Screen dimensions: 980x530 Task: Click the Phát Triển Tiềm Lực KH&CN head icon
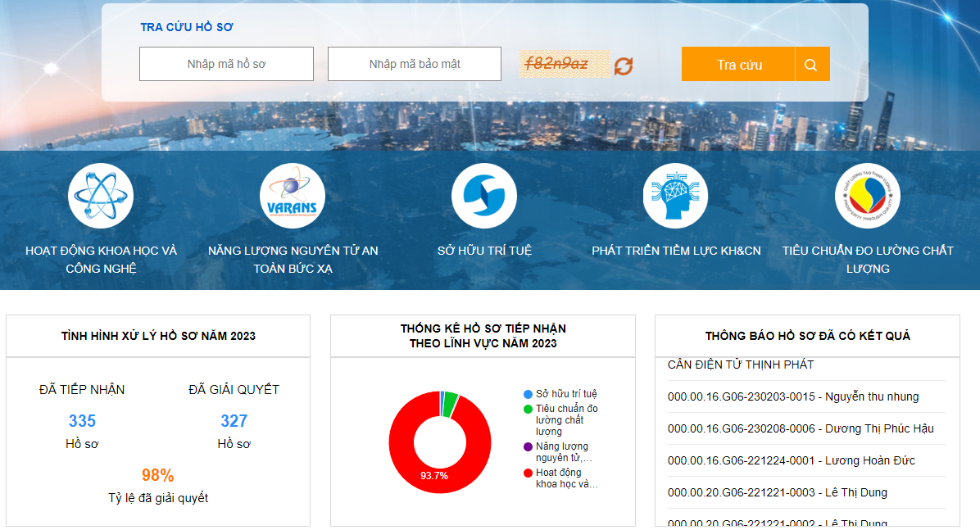tap(674, 195)
